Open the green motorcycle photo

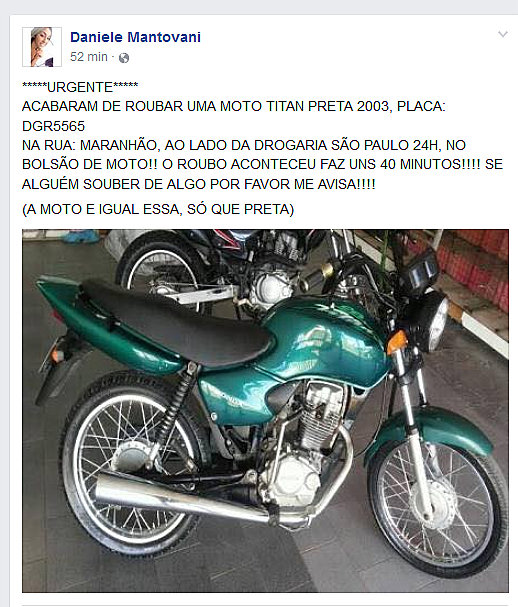265,411
